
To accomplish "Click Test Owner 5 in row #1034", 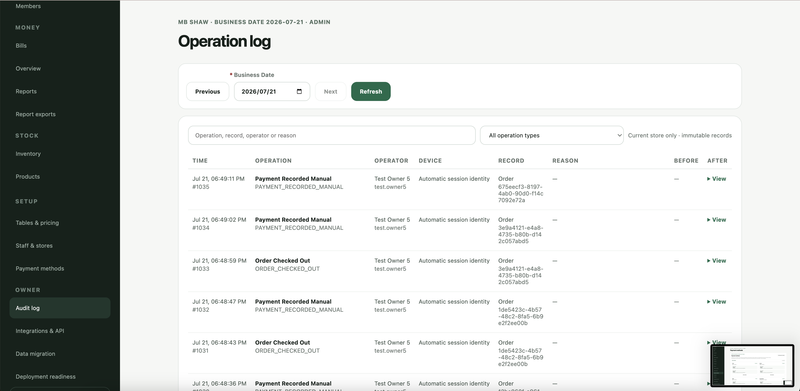I will coord(392,219).
